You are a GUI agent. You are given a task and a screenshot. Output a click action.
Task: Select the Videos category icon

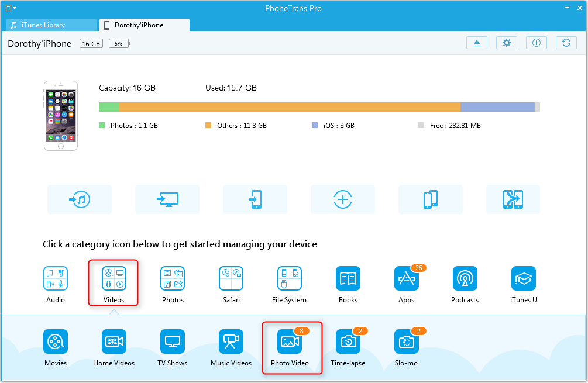click(x=114, y=279)
